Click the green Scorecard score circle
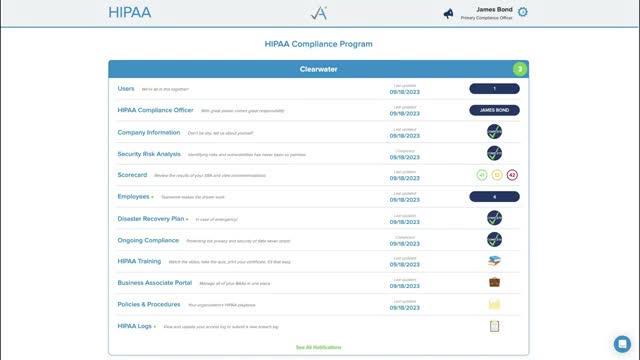 click(482, 175)
